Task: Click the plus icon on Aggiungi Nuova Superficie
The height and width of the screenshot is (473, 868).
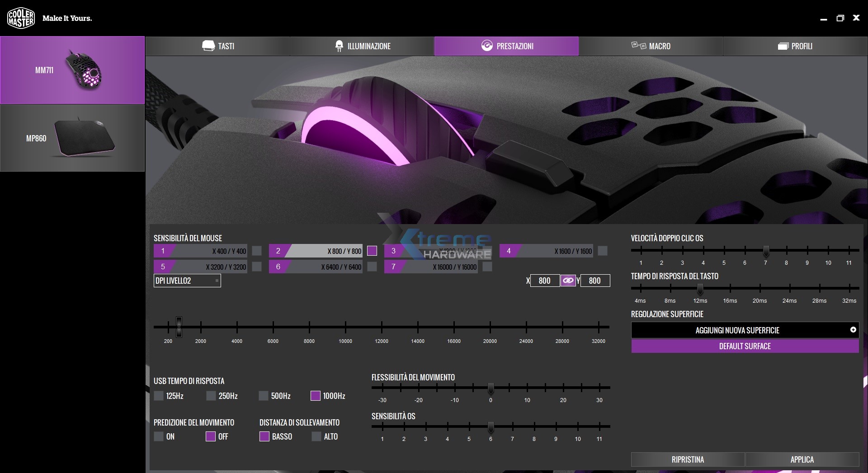Action: 854,330
